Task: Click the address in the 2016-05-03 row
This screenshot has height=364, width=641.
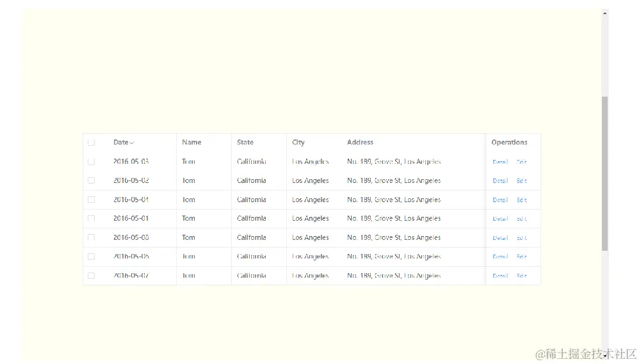Action: coord(394,161)
